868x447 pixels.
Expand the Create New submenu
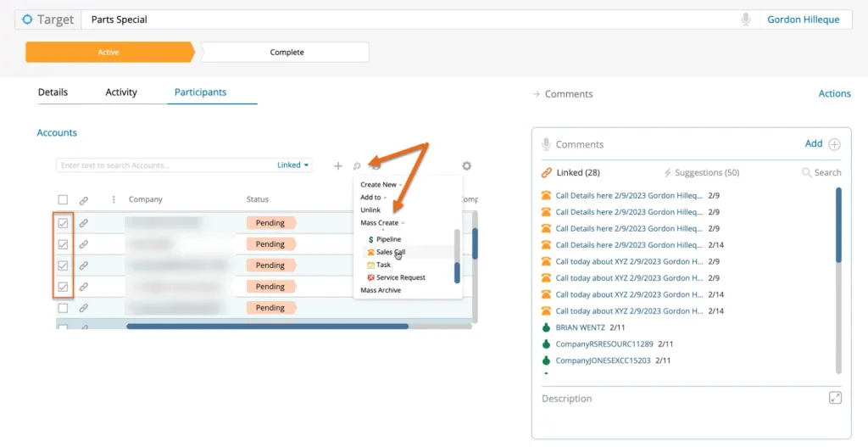380,185
